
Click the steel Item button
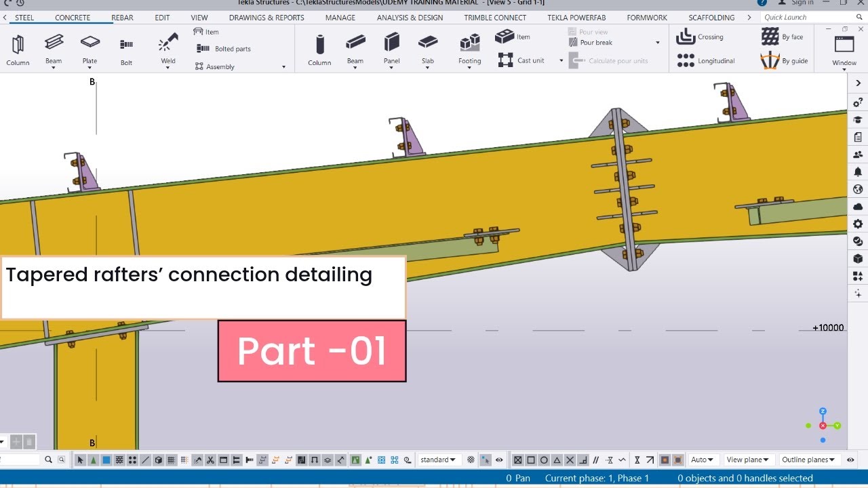(x=206, y=32)
